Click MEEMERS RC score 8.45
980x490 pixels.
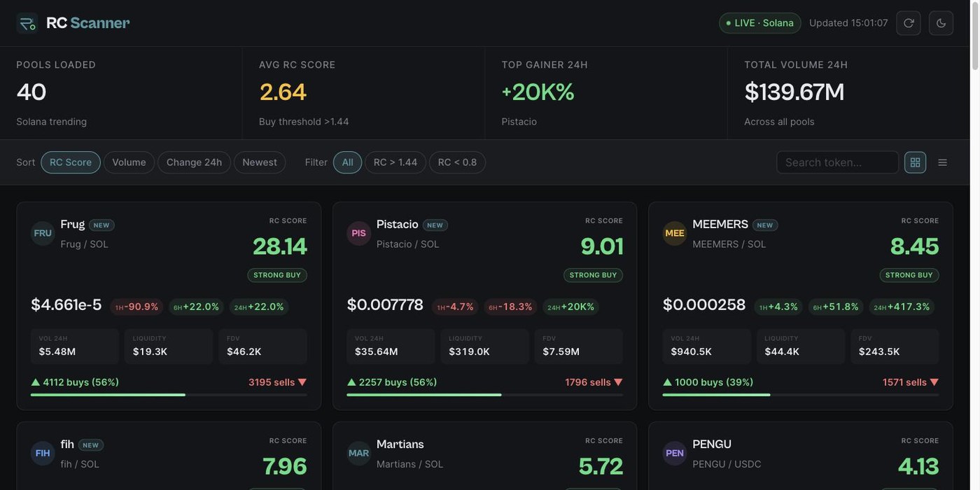point(915,246)
